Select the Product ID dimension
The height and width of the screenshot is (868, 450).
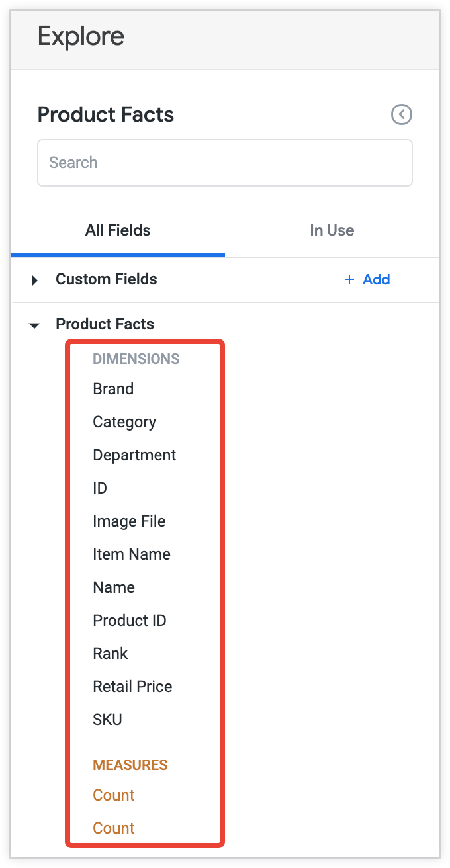point(129,621)
